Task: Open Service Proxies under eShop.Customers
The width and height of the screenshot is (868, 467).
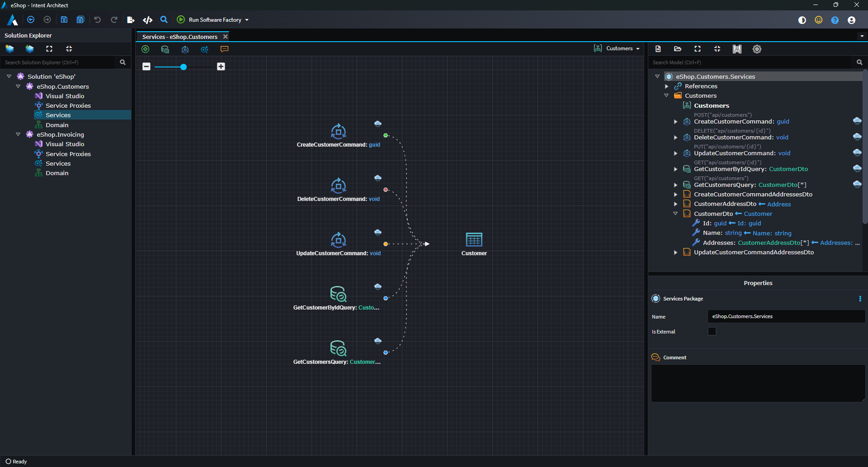Action: pyautogui.click(x=68, y=105)
